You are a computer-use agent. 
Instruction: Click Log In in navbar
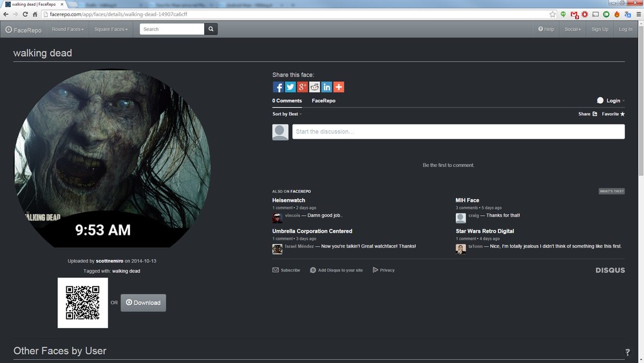(625, 29)
